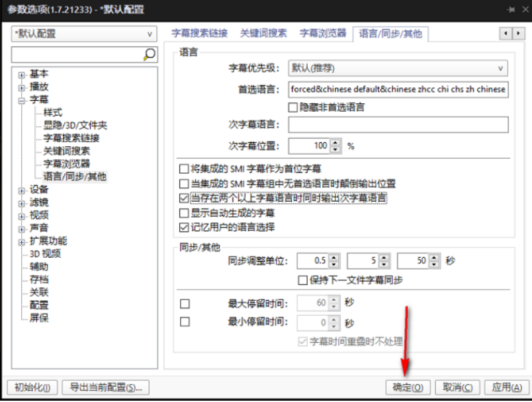This screenshot has width=532, height=402.
Task: Enable 将集成的 SMI 字幕作为首位字幕
Action: click(x=184, y=169)
